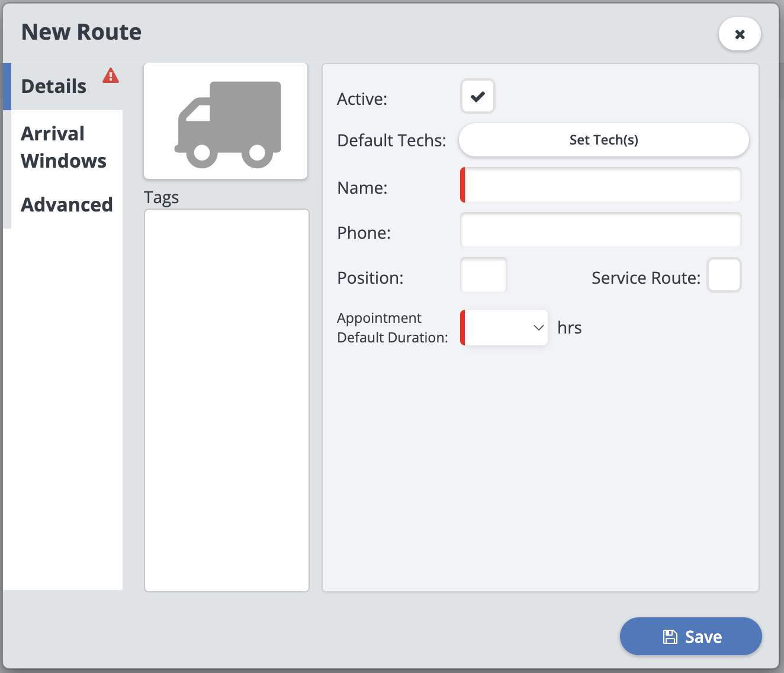Click the hrs unit label

pos(569,328)
